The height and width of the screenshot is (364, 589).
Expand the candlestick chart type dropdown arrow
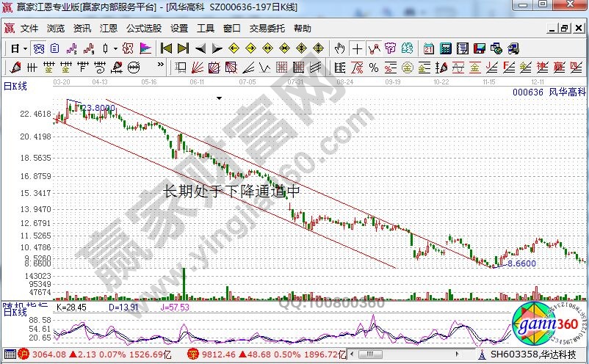coord(115,48)
